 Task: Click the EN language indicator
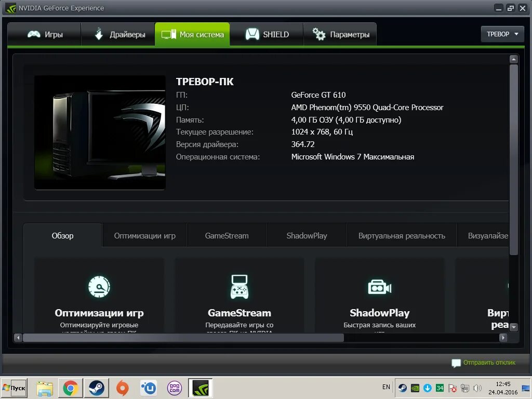point(386,387)
